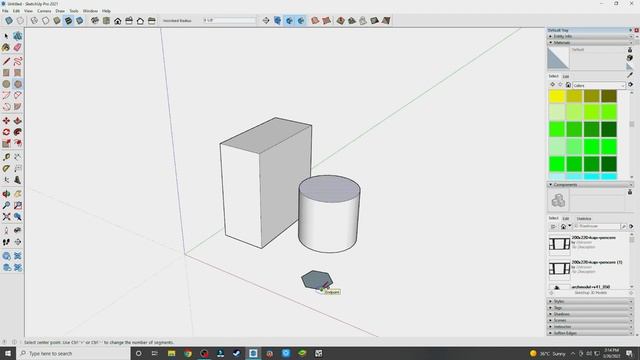The height and width of the screenshot is (360, 640).
Task: Switch to Shaded face style
Action: [x=57, y=20]
